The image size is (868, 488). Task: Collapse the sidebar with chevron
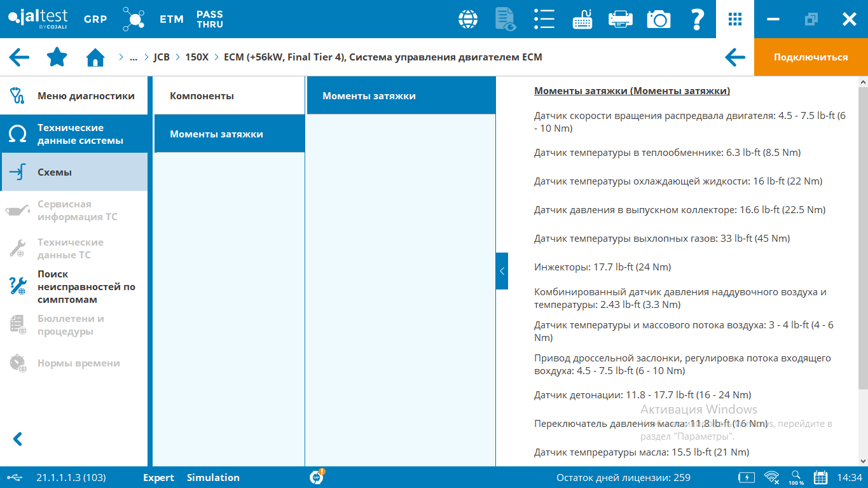[x=18, y=439]
